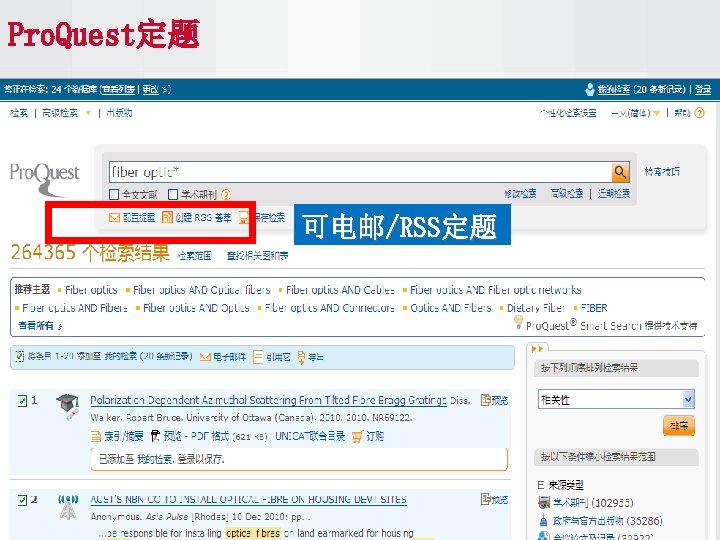Click the PDF preview icon in result 1
The height and width of the screenshot is (540, 720).
(155, 436)
